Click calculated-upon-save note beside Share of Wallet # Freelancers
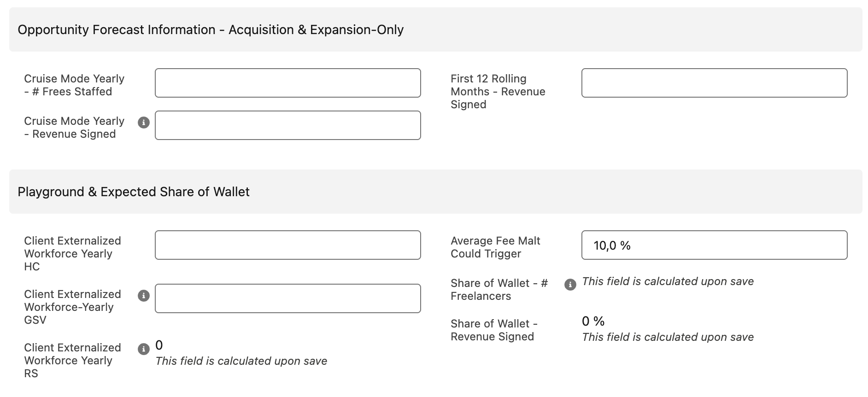 [x=668, y=281]
